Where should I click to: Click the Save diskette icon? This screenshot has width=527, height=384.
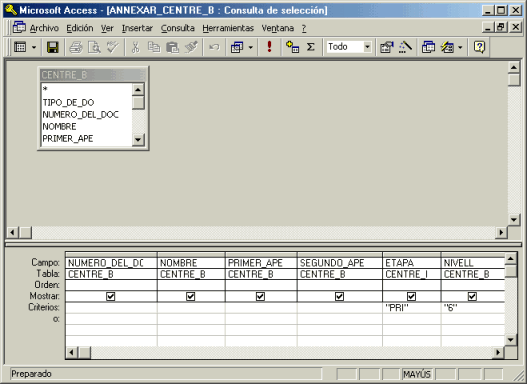[x=52, y=47]
